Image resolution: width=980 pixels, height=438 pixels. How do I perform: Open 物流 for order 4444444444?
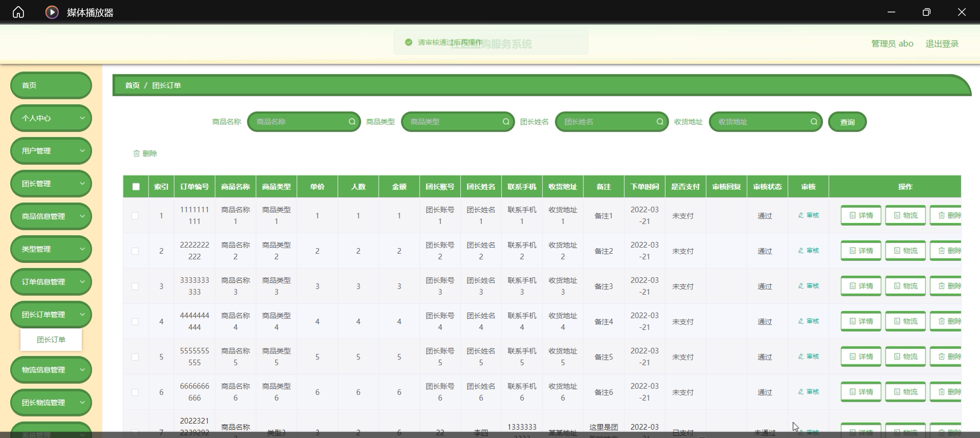[905, 321]
